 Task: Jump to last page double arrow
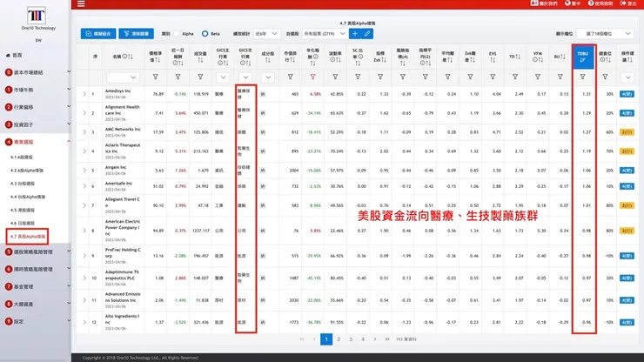[x=387, y=339]
